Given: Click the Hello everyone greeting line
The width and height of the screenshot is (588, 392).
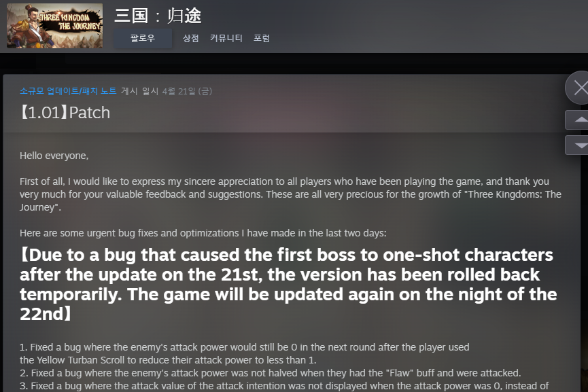Looking at the screenshot, I should coord(54,156).
